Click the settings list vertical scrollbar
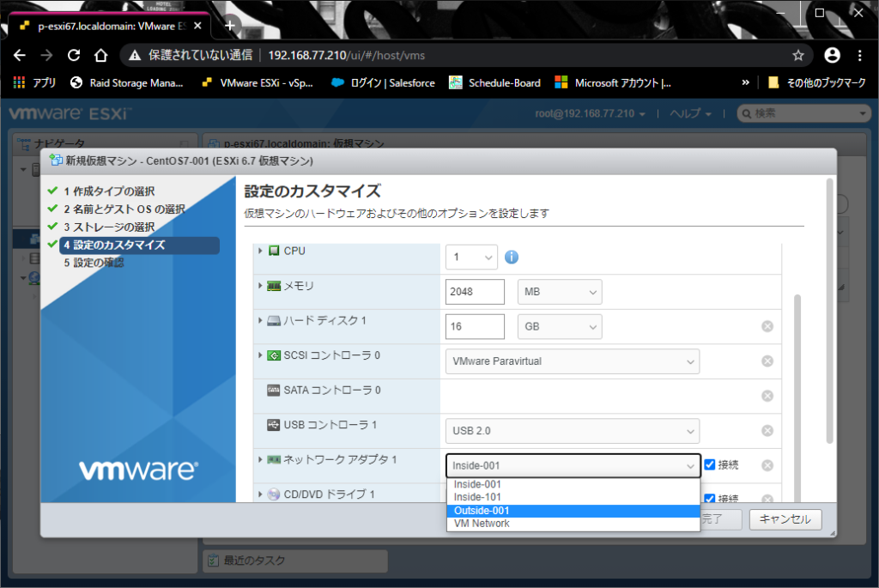The image size is (879, 588). [797, 397]
